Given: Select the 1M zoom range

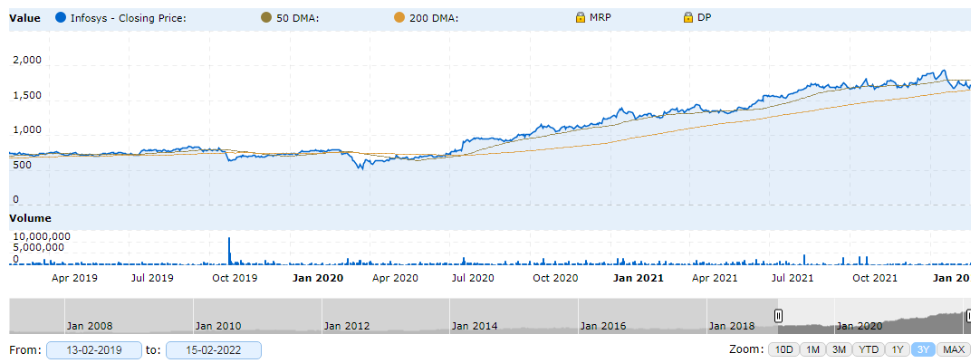Looking at the screenshot, I should pos(812,349).
